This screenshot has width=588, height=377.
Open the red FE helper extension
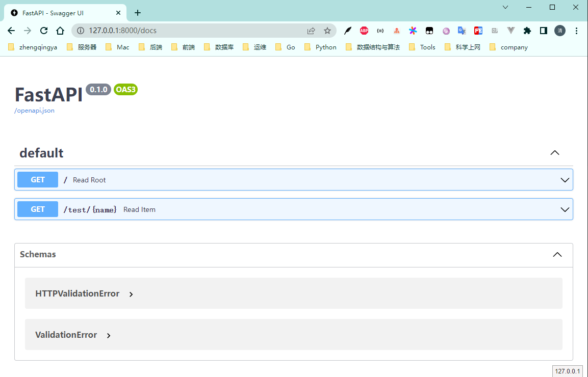478,31
